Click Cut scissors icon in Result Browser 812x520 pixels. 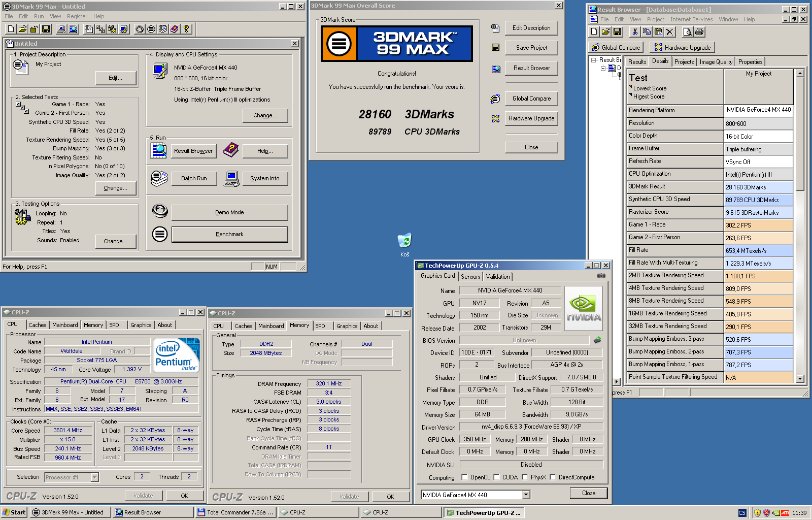click(x=635, y=31)
